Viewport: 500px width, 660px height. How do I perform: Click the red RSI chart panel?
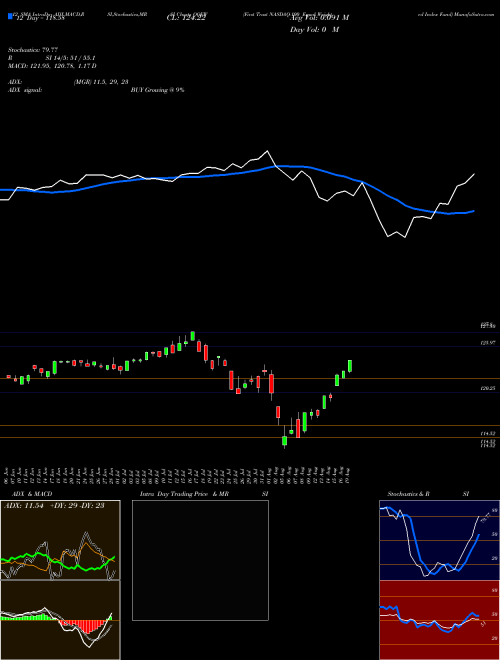pyautogui.click(x=439, y=620)
